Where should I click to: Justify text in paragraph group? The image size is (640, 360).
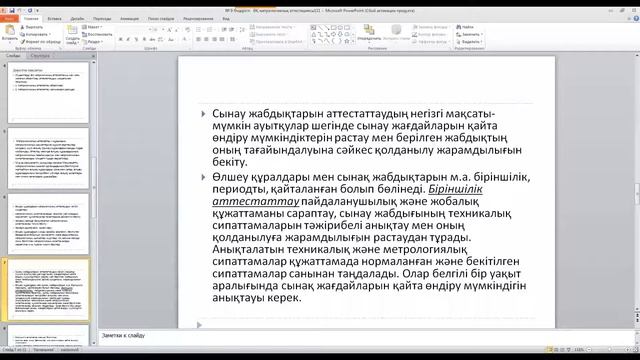point(222,40)
